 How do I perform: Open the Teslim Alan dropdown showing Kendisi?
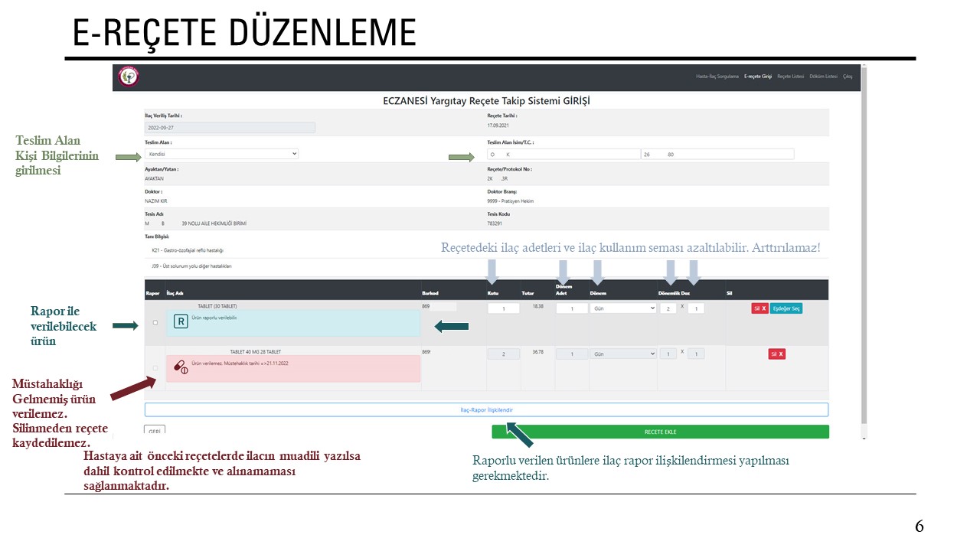221,154
